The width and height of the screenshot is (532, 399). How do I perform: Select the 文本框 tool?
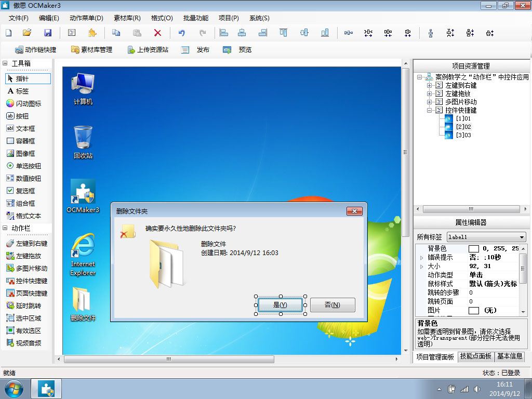21,129
